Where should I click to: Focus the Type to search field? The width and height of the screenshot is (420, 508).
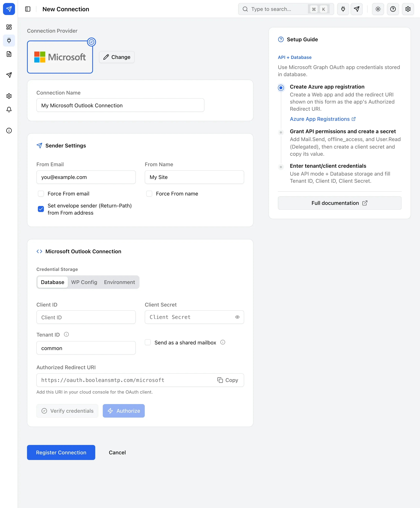(x=286, y=9)
